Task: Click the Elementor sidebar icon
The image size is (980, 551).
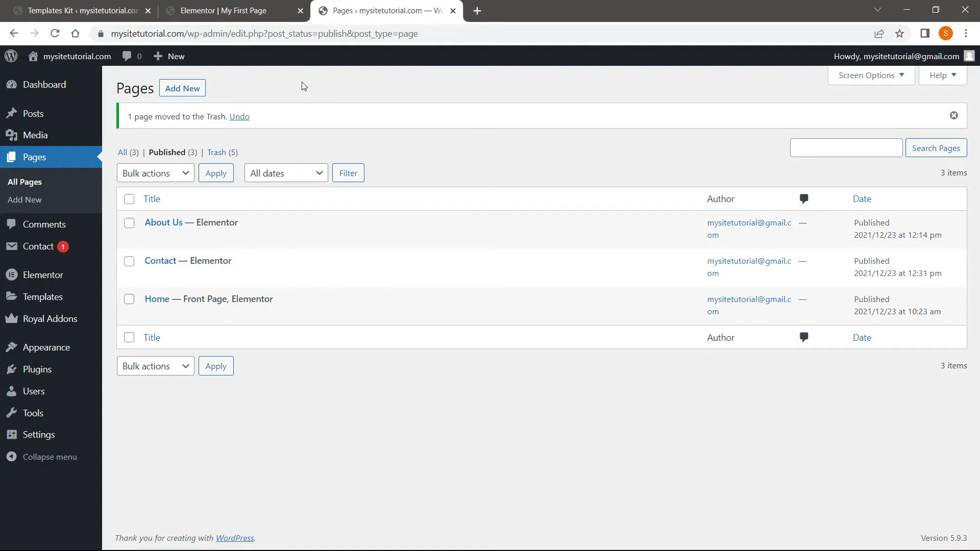Action: coord(11,274)
